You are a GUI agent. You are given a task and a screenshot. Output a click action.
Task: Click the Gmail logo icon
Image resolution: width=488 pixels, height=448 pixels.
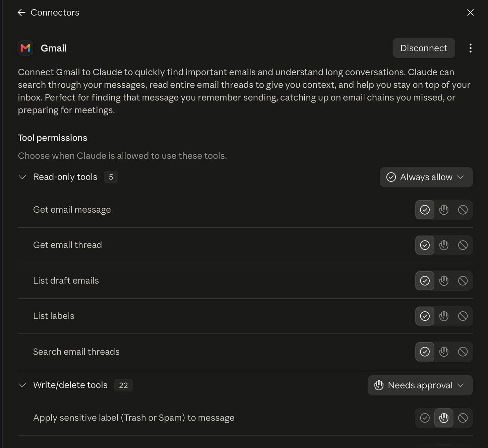25,48
